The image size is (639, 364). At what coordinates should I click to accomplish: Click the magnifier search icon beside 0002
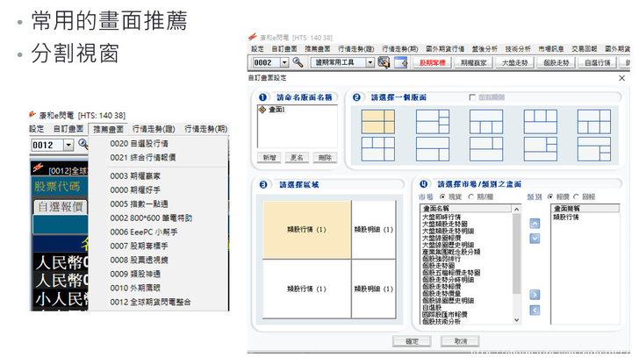point(298,63)
